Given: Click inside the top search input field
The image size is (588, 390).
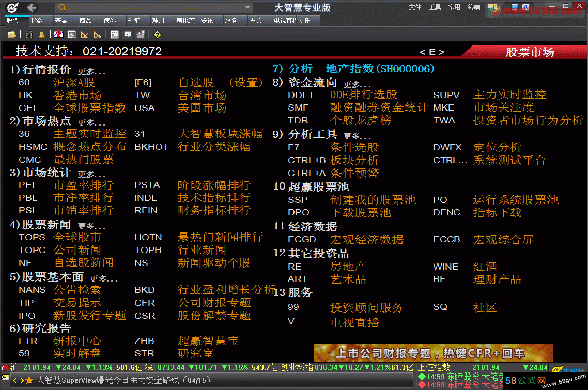Looking at the screenshot, I should click(x=154, y=8).
